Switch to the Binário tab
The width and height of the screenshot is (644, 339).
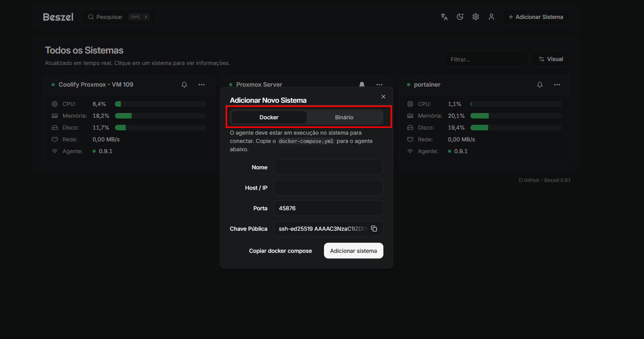(x=344, y=117)
